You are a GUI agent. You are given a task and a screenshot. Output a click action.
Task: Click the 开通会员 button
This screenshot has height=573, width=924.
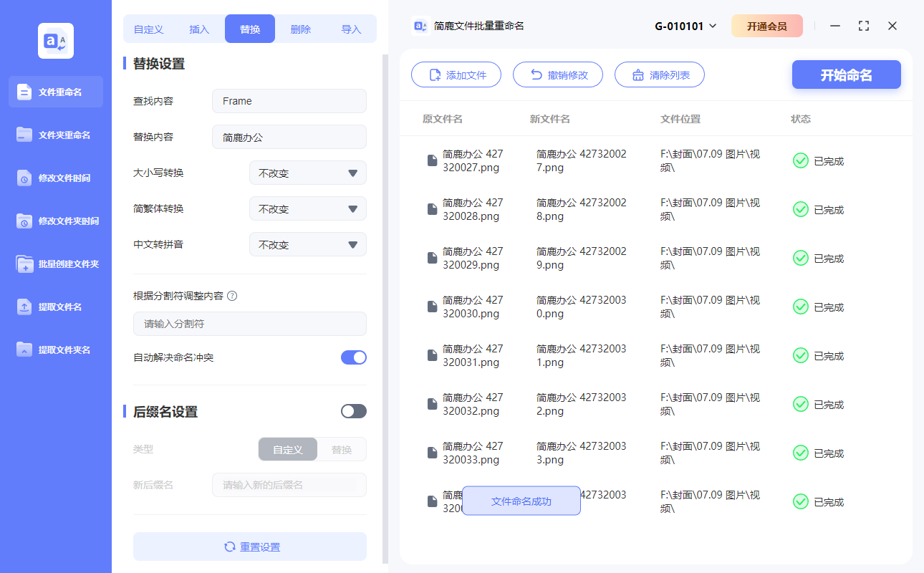[767, 26]
